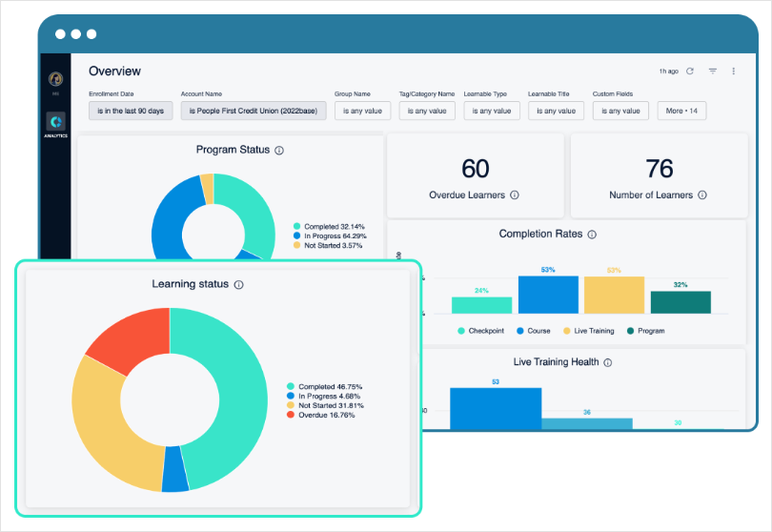Screen dimensions: 772x532
Task: Open Enrollment Date filter 'is in the last 90 days'
Action: [131, 111]
